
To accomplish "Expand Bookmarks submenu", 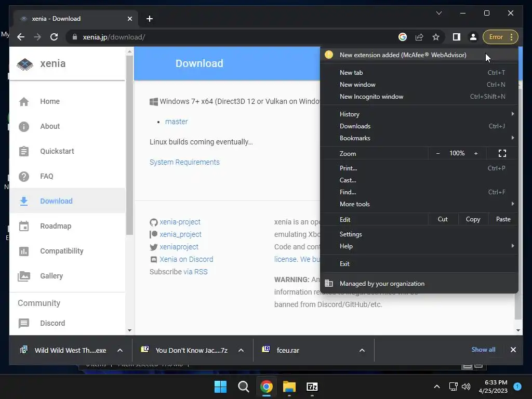I will pos(419,138).
